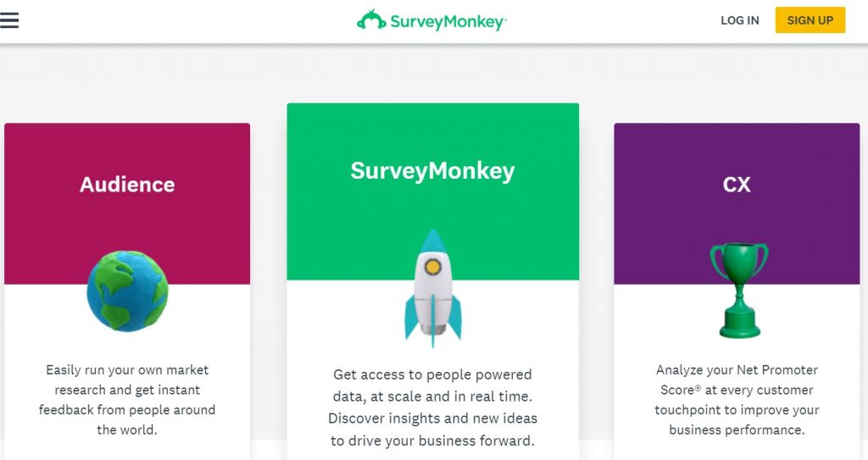Select the Audience card heading
The image size is (868, 460).
127,185
